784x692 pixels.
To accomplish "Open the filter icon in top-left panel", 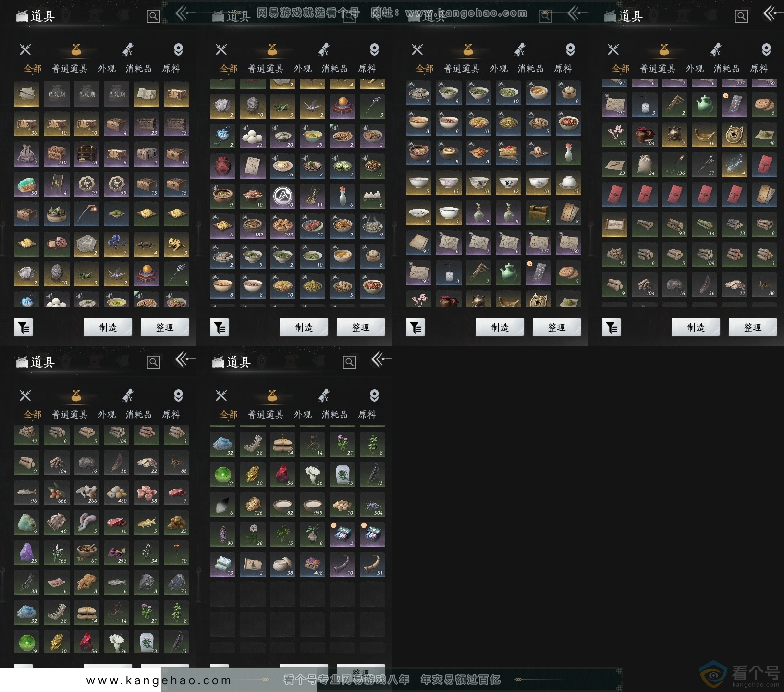I will click(24, 328).
